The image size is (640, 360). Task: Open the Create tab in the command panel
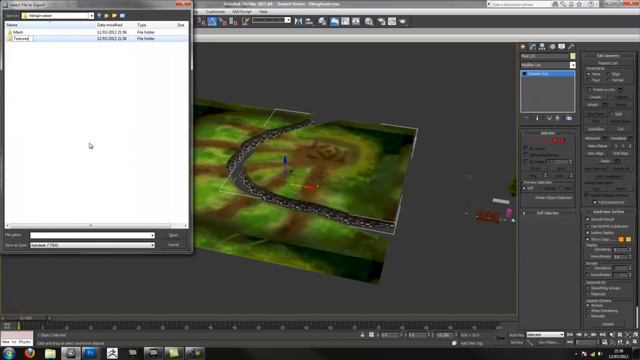click(x=522, y=47)
